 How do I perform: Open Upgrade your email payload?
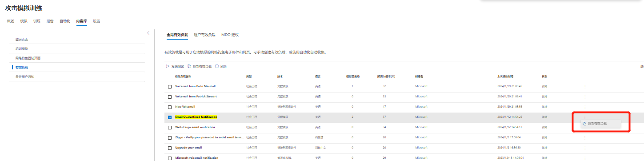point(188,148)
